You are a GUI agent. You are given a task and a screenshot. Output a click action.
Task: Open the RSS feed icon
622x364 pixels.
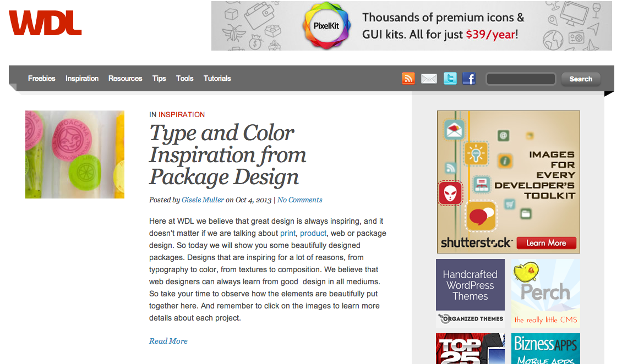coord(408,78)
